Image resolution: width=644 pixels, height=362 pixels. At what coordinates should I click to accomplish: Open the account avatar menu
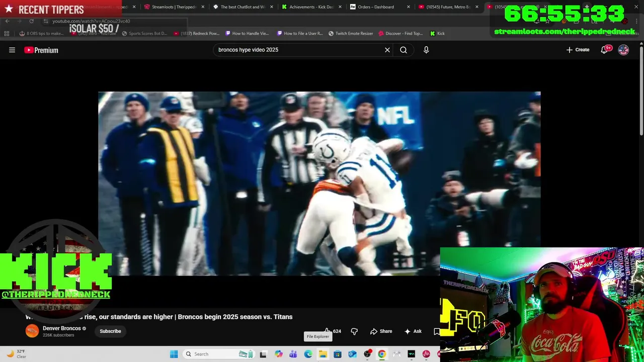coord(623,50)
